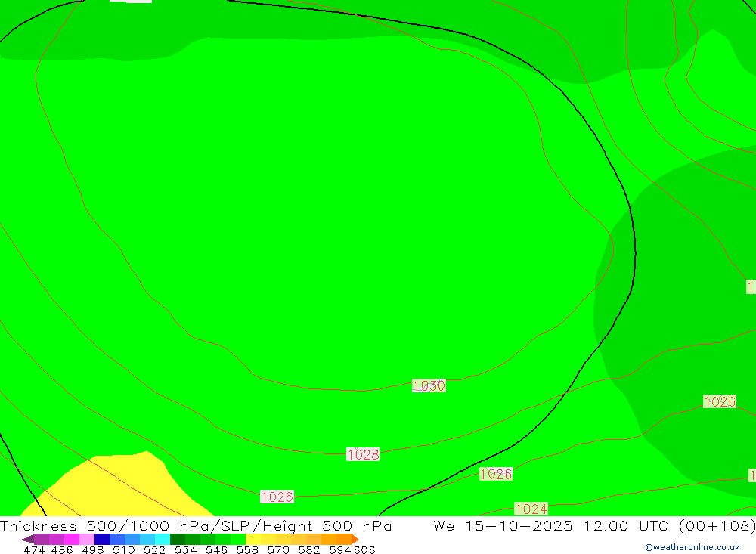Viewport: 756px width, 554px height.
Task: Click the legend value 546
Action: (216, 550)
